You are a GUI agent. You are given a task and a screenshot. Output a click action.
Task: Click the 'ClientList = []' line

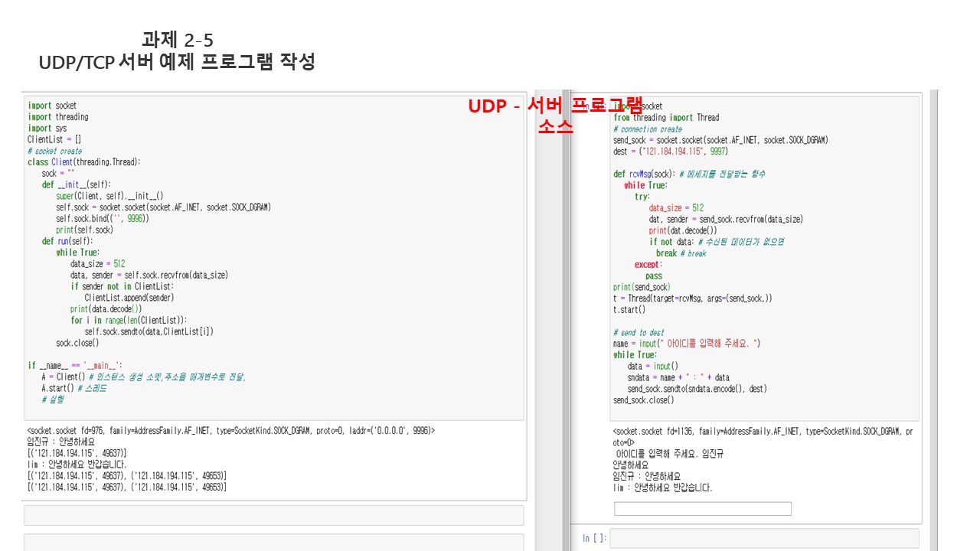coord(54,139)
